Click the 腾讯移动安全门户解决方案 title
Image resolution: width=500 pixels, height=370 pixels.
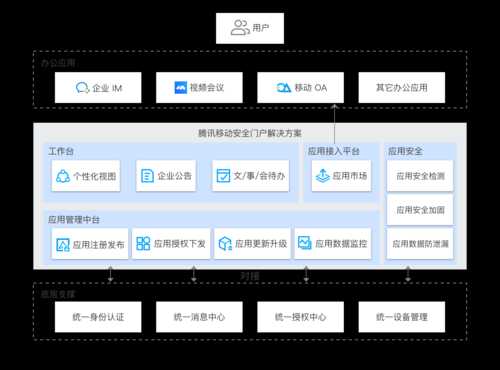[250, 133]
